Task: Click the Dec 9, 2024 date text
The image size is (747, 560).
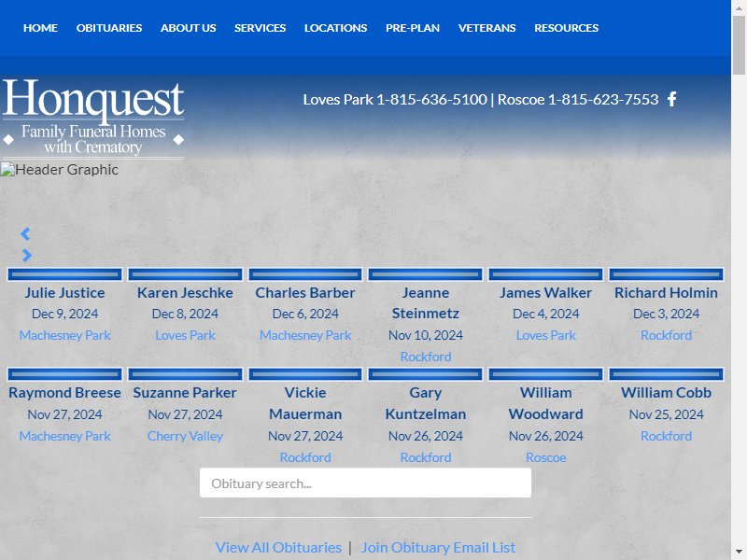Action: pos(64,314)
